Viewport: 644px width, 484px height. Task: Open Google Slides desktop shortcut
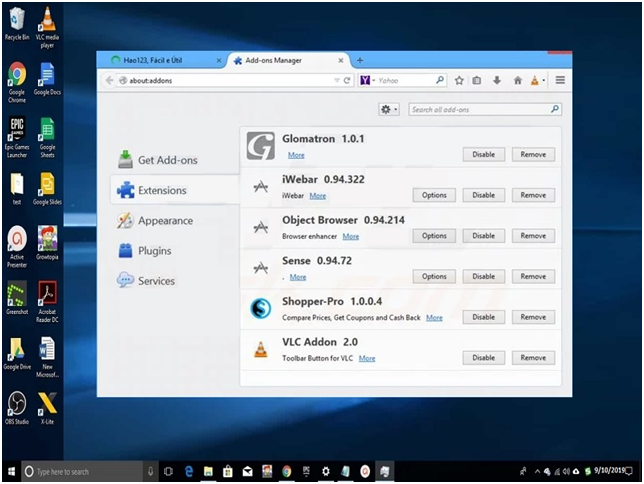point(47,189)
